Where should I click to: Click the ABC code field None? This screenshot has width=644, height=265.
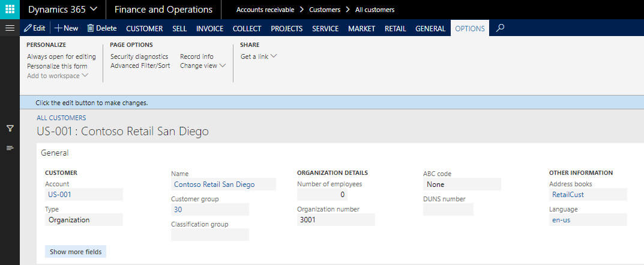tap(462, 184)
